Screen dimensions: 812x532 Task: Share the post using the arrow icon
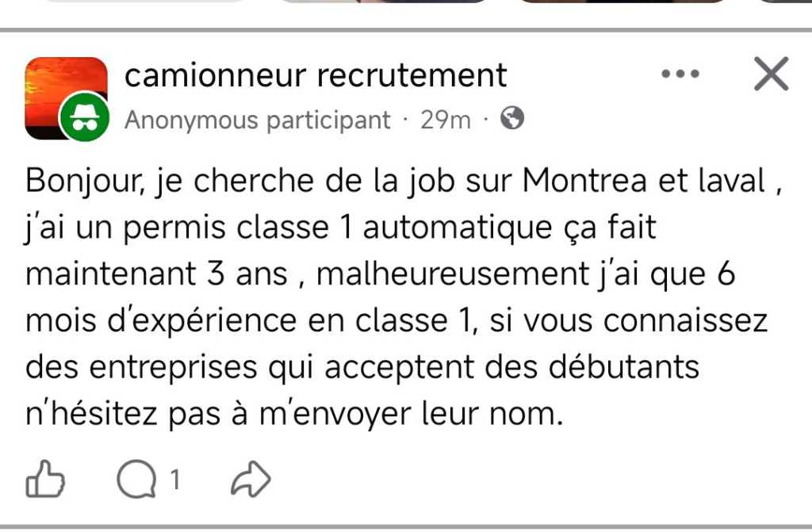coord(250,480)
